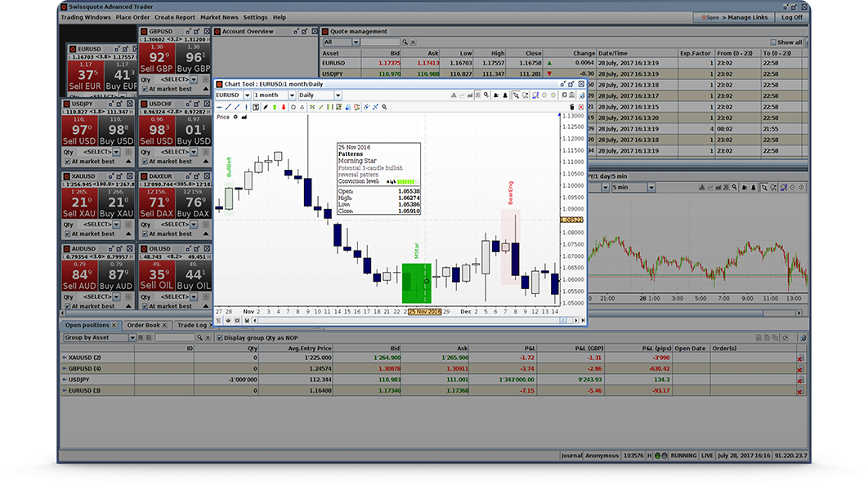Click Buy DAX button

coord(193,203)
